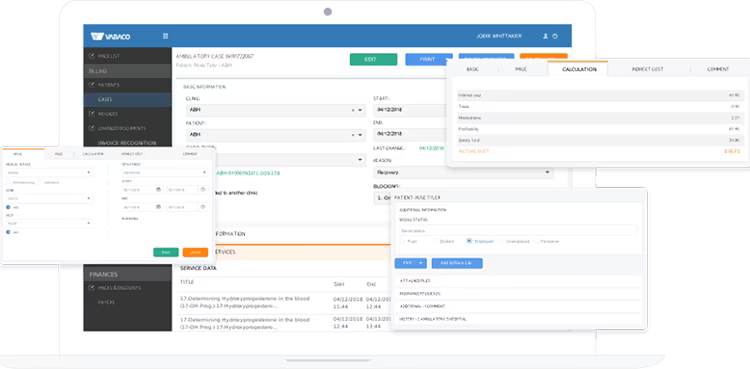The width and height of the screenshot is (750, 369).
Task: Tick the first checkbox under Medical Service
Action: (9, 183)
